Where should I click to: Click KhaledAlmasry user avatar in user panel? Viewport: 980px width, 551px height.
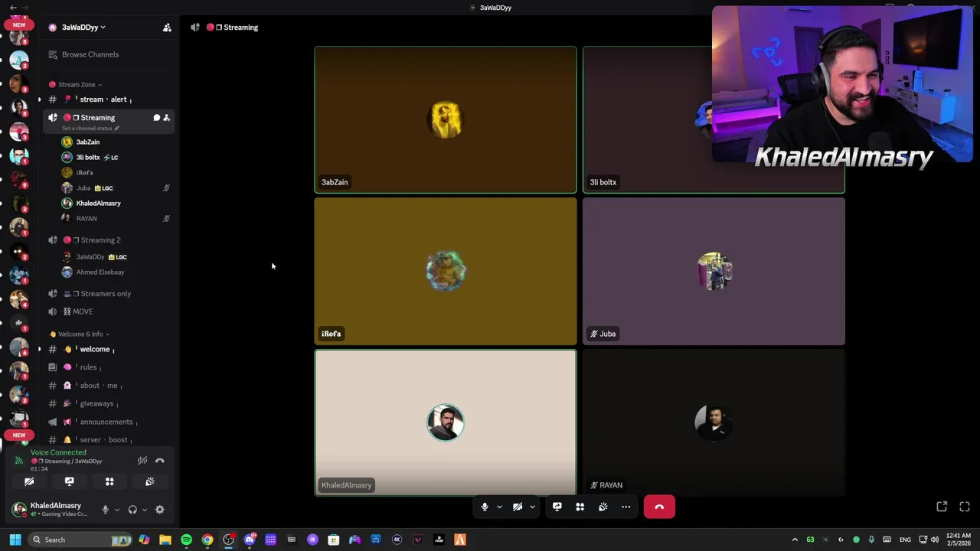[19, 509]
